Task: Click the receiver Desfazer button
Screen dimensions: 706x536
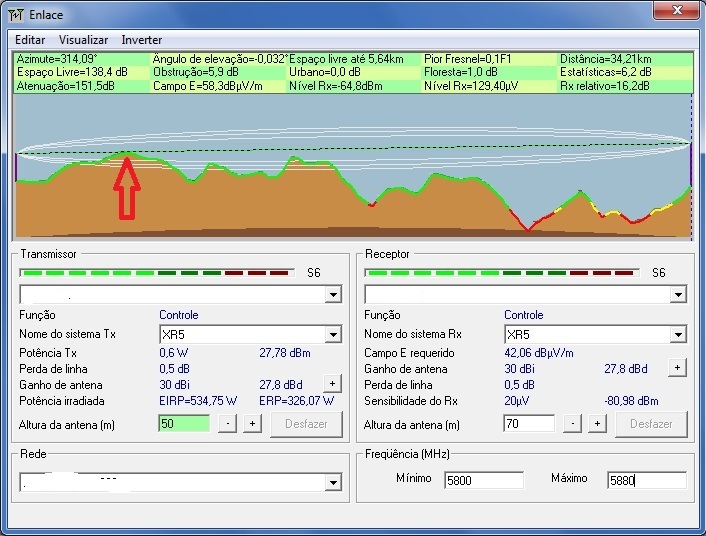Action: pyautogui.click(x=651, y=424)
